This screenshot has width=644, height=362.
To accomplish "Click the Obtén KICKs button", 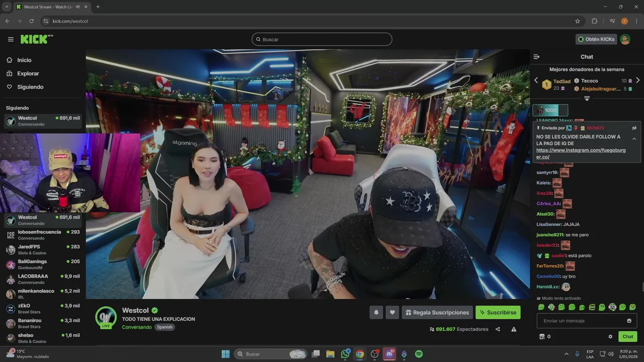I will coord(596,39).
